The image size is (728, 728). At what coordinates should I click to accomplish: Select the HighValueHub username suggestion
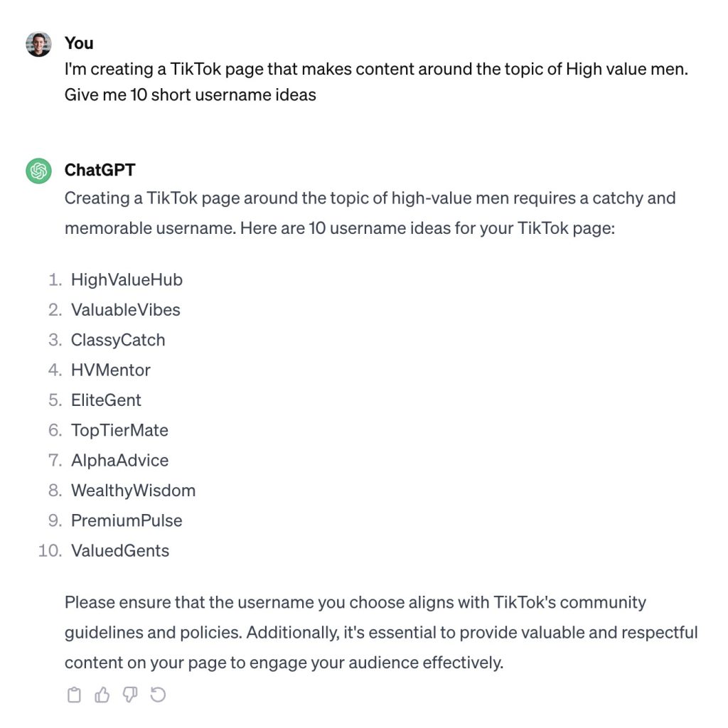click(x=127, y=279)
